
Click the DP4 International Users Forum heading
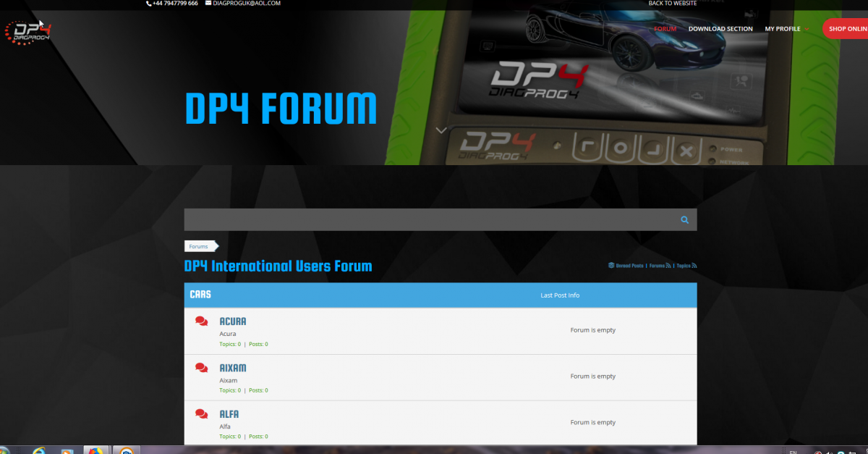click(278, 266)
